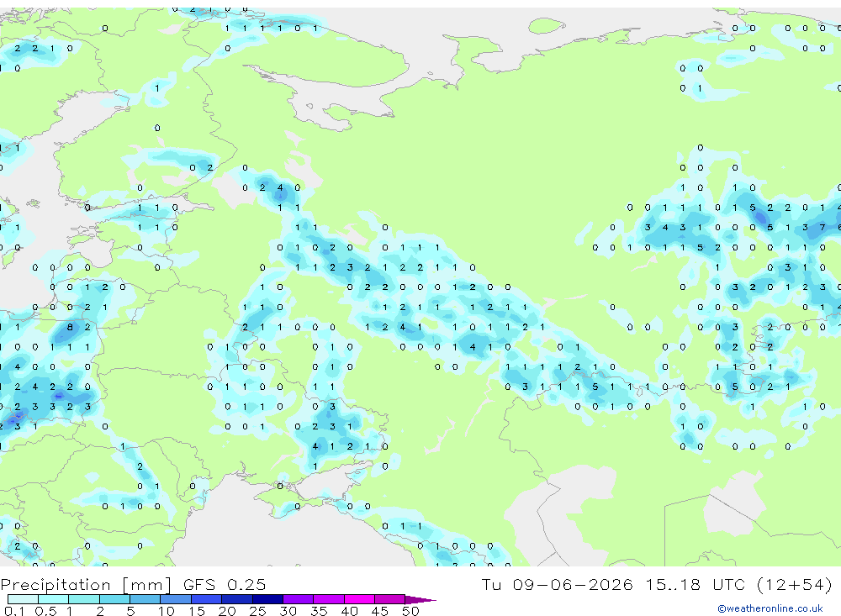This screenshot has width=841, height=616.
Task: Click the '25' legend scale label
Action: point(258,611)
